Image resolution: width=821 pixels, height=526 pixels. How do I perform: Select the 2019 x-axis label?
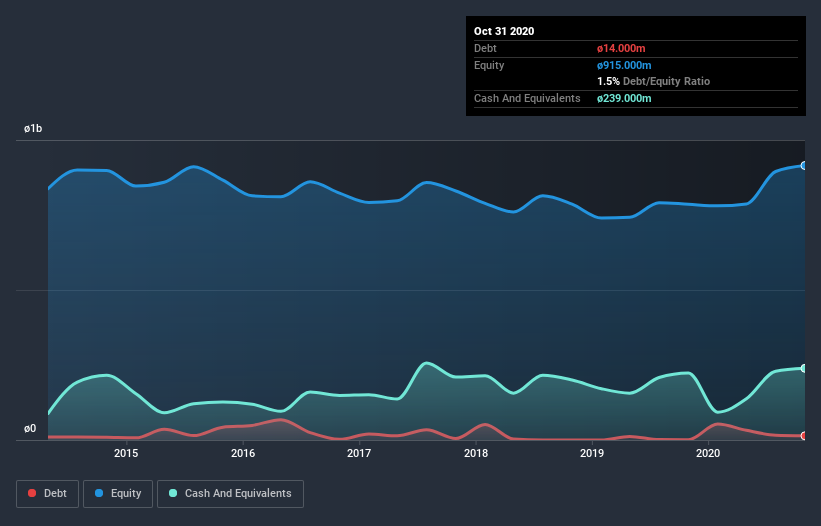(x=592, y=453)
